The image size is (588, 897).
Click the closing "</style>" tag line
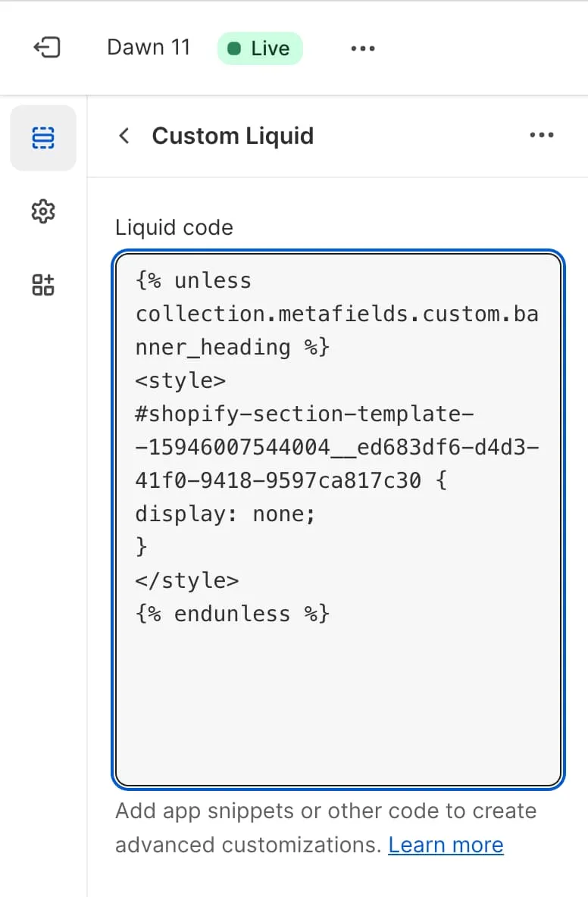pyautogui.click(x=187, y=580)
